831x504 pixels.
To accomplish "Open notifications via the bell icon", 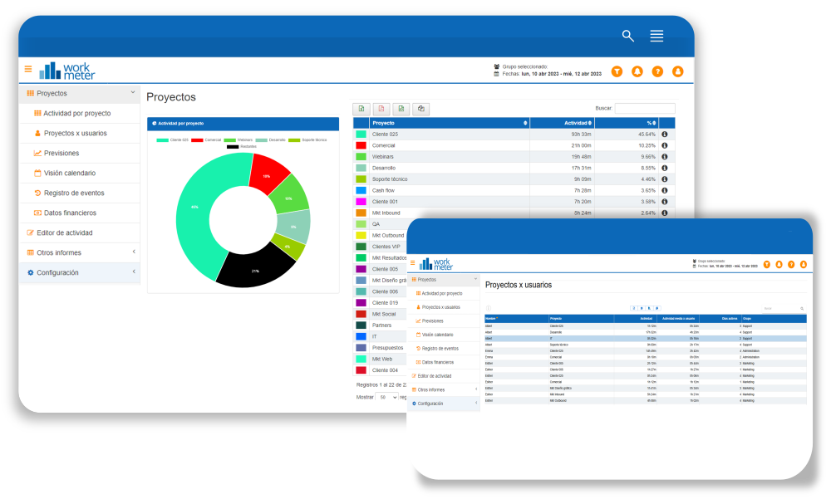I will (x=637, y=71).
